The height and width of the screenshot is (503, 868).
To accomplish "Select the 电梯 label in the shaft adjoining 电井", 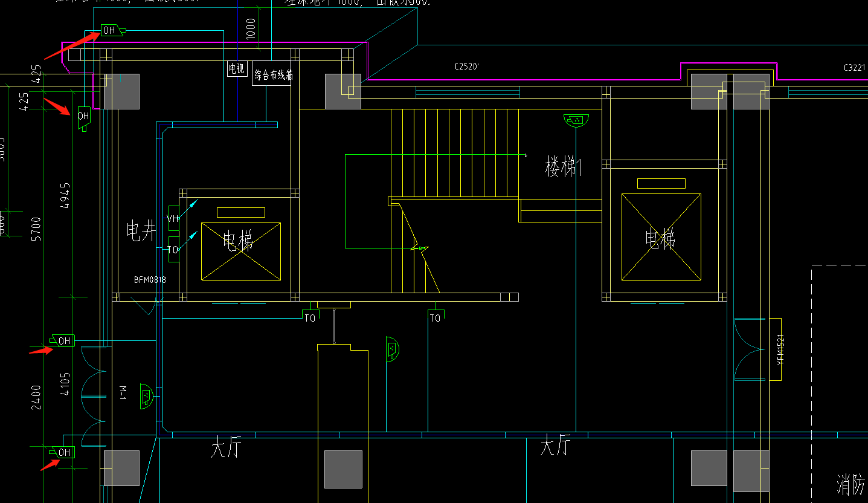I will (x=239, y=241).
